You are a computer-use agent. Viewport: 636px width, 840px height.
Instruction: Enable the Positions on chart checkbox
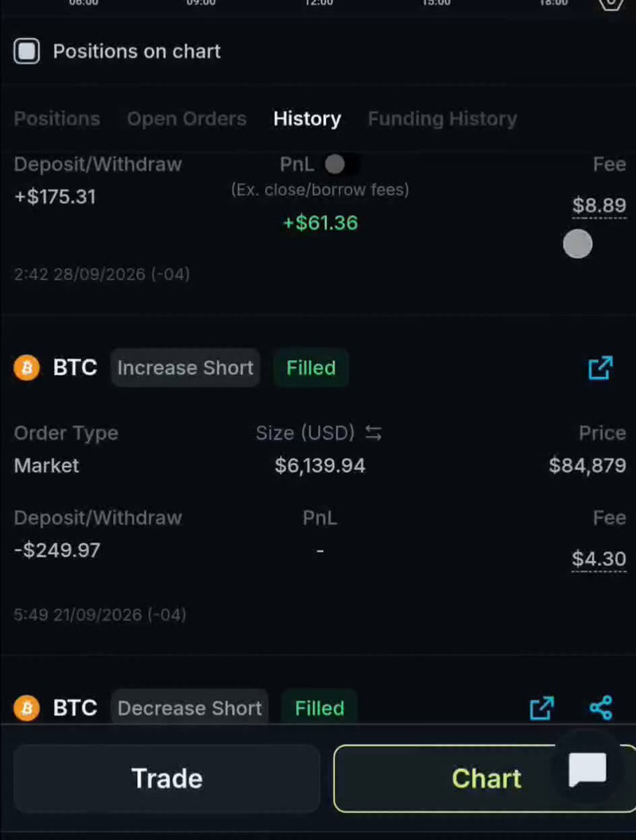(27, 51)
